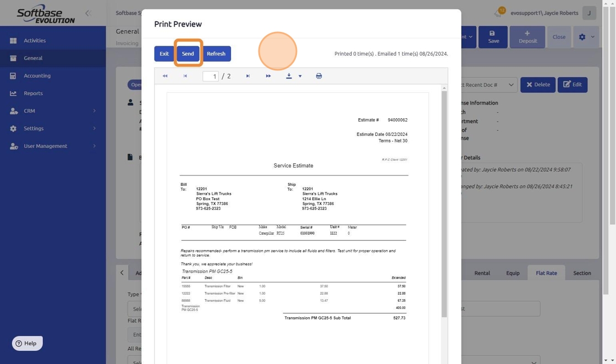Go to previous page in report viewer
The width and height of the screenshot is (616, 364).
click(185, 76)
